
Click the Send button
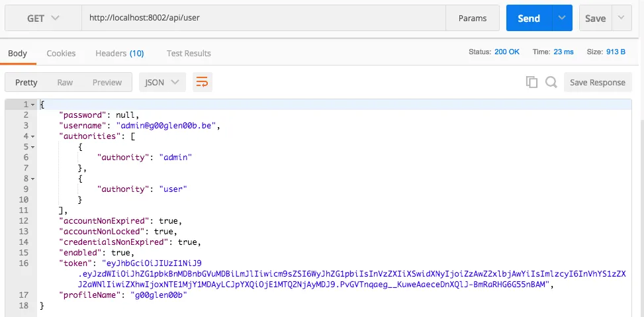[x=528, y=19]
